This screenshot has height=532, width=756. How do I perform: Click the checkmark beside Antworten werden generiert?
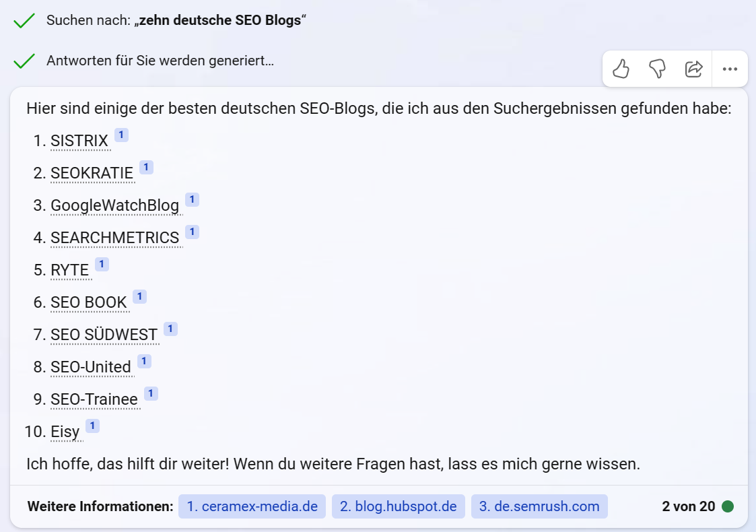24,60
